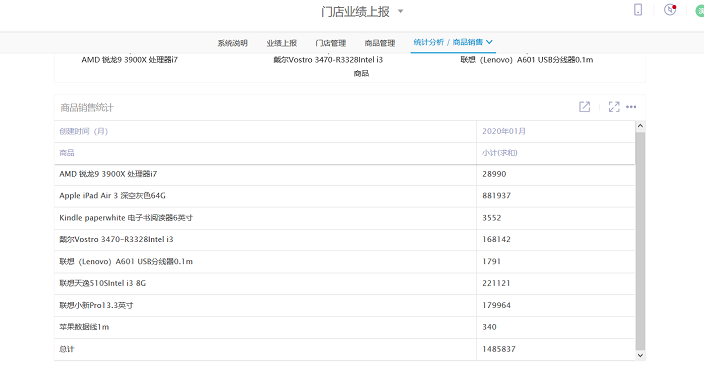Click the green user avatar
The width and height of the screenshot is (704, 390).
coord(700,11)
